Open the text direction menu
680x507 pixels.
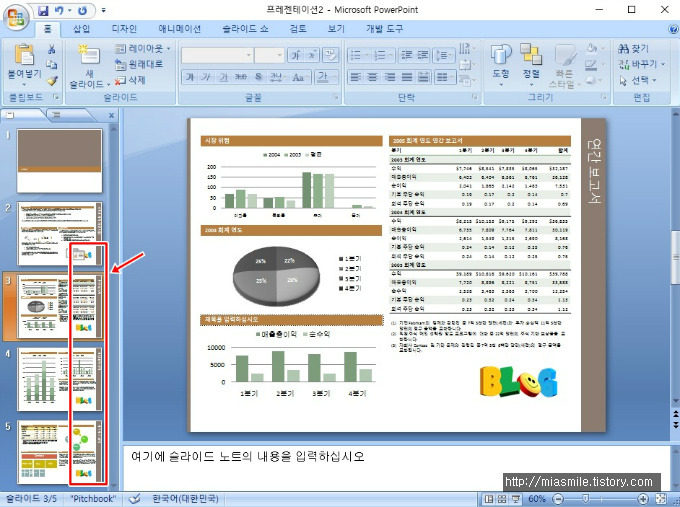(x=466, y=49)
